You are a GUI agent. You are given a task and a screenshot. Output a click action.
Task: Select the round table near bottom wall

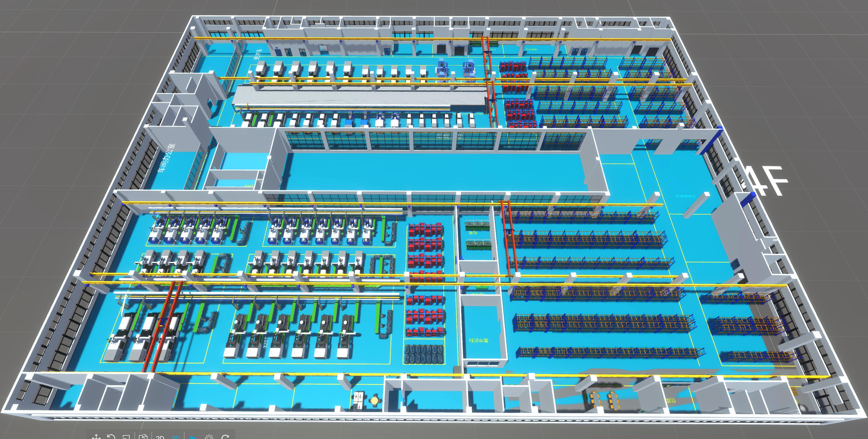pyautogui.click(x=374, y=401)
